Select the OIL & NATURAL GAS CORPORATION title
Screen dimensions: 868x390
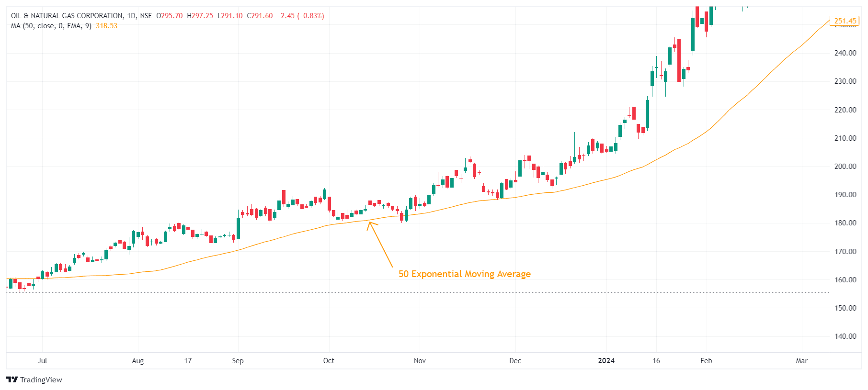pos(67,16)
